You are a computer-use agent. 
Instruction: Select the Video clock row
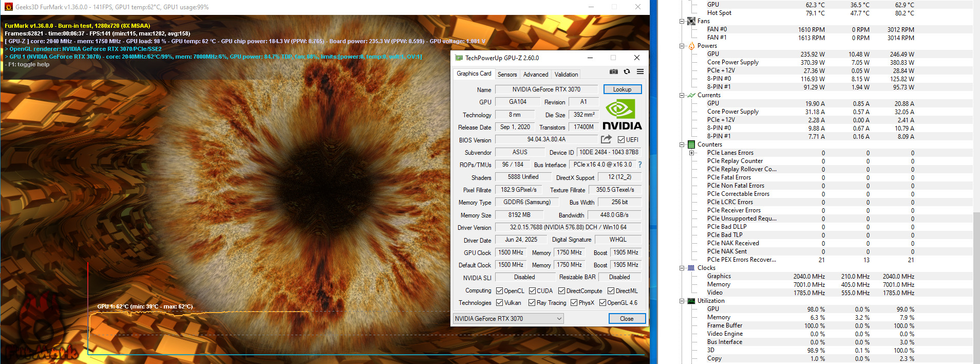[826, 293]
